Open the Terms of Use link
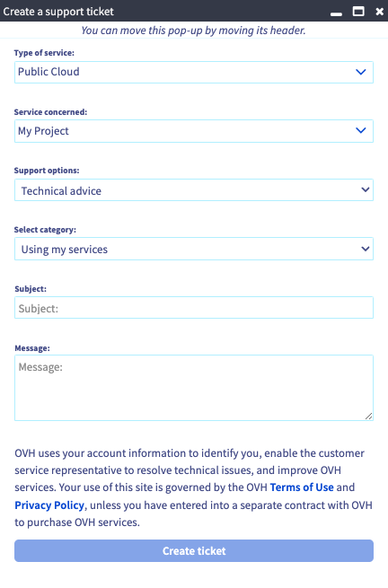The height and width of the screenshot is (588, 388). point(302,487)
